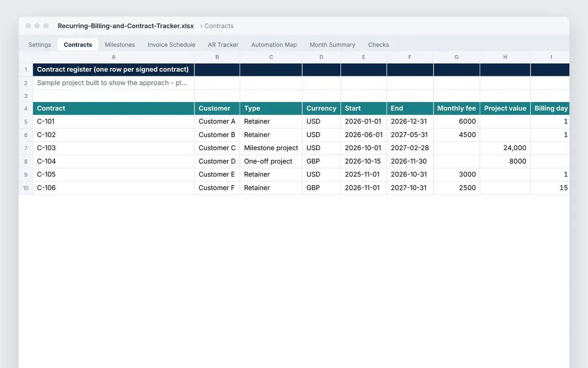Select column F header
The width and height of the screenshot is (588, 368).
410,57
